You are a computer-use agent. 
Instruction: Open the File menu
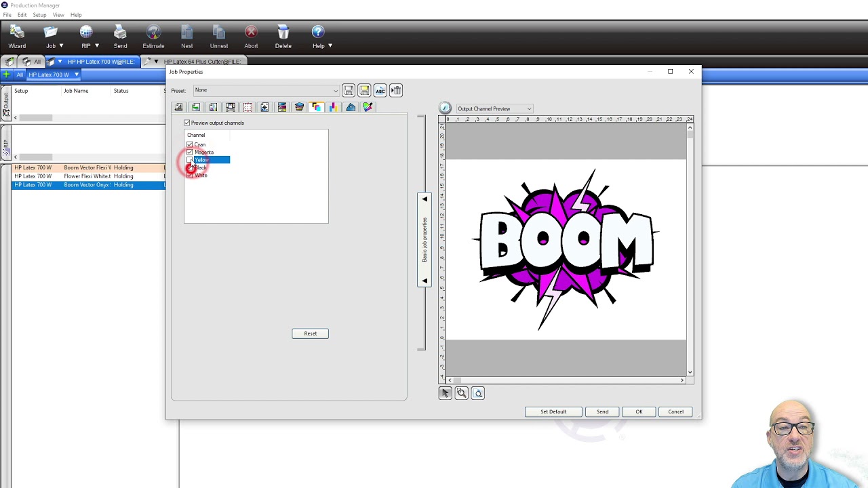7,15
